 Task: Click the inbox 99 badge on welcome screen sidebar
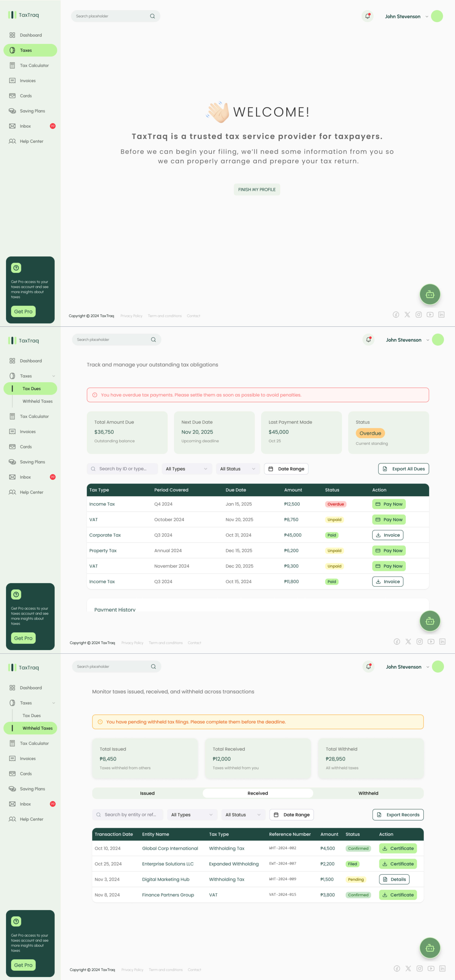(53, 126)
